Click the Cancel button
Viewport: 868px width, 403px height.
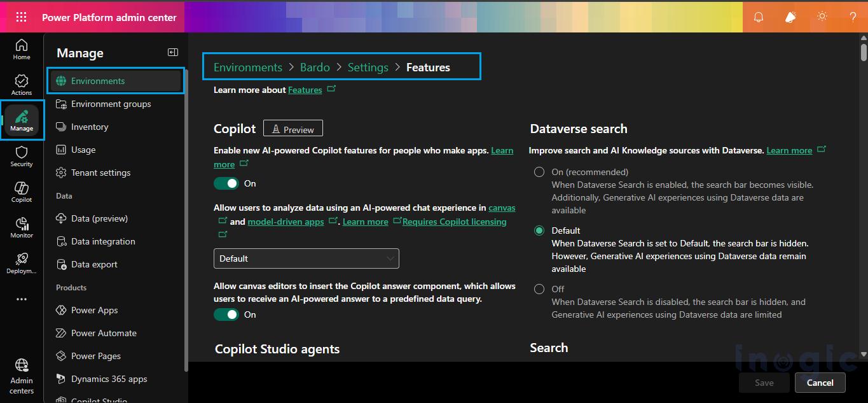pos(820,382)
